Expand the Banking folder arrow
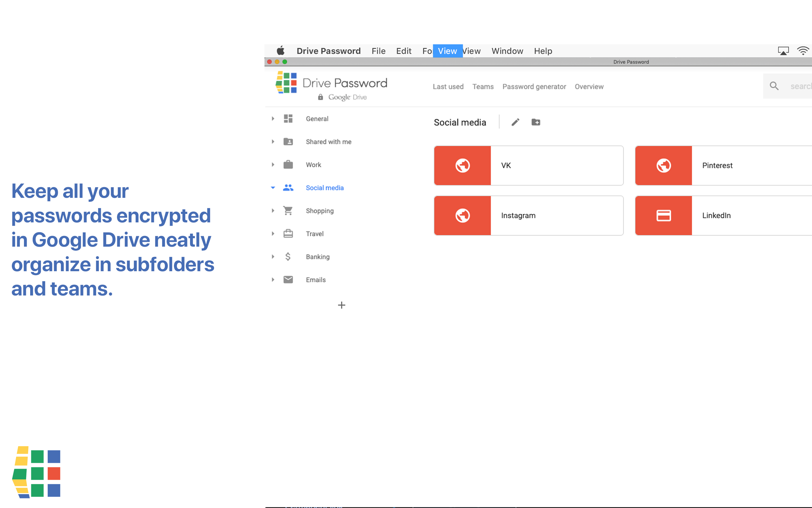Viewport: 812px width, 508px height. click(273, 257)
